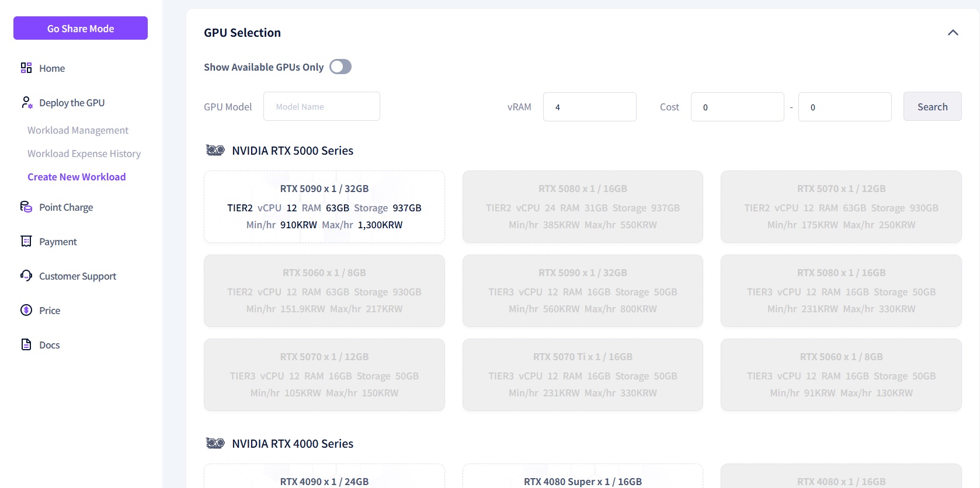Enable Show Available GPUs Only toggle
Image resolution: width=980 pixels, height=488 pixels.
pos(340,67)
